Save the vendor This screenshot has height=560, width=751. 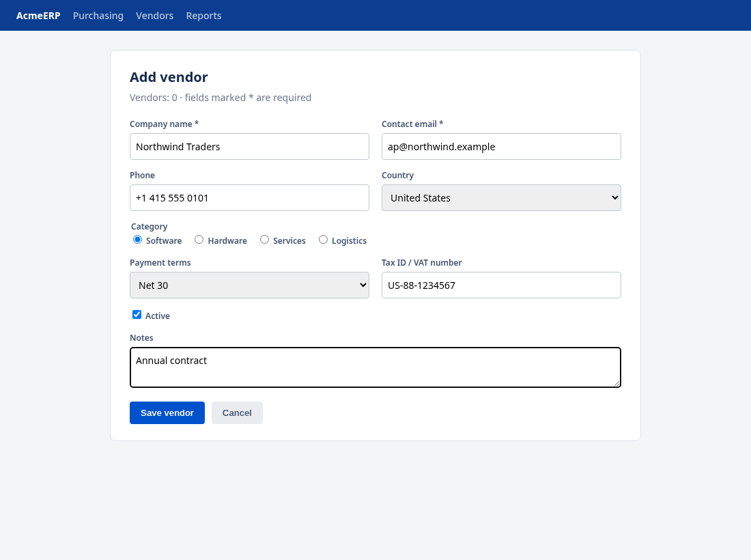click(x=167, y=413)
